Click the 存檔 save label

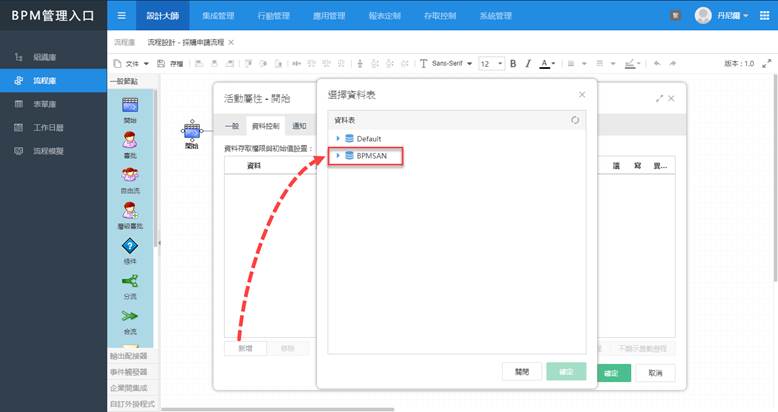(177, 64)
